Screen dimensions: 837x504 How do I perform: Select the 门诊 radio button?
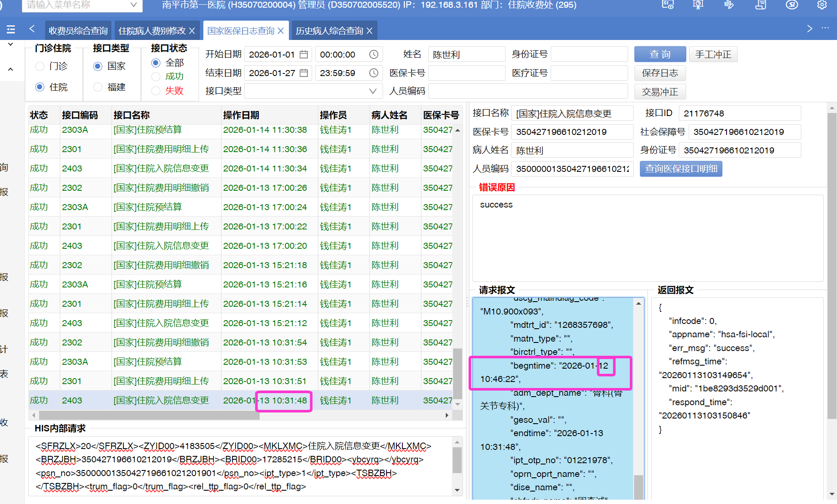point(40,66)
